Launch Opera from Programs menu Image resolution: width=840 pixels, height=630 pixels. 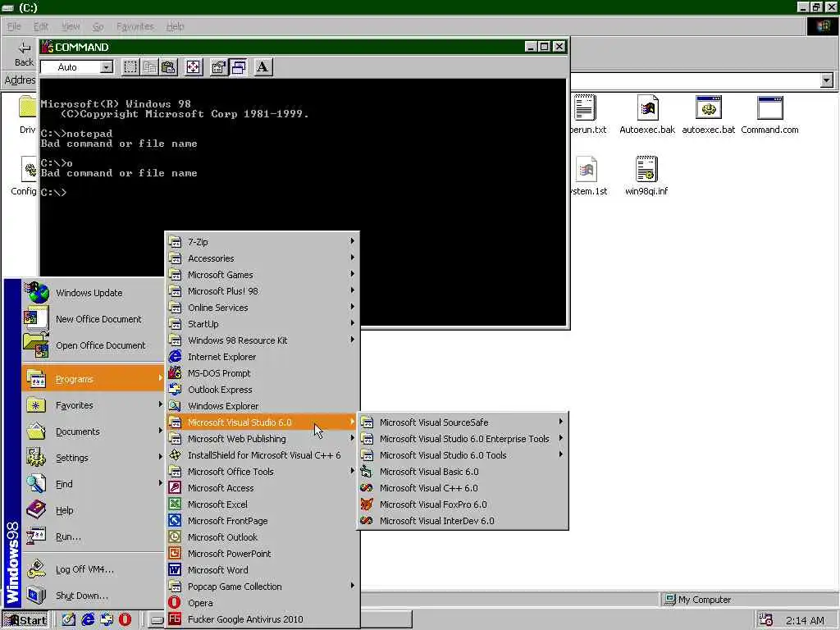click(x=262, y=603)
